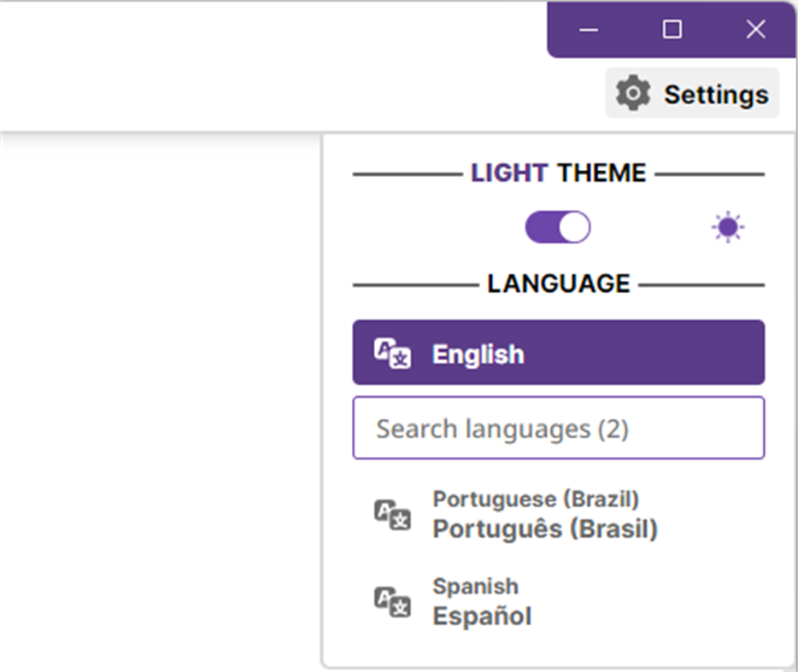The width and height of the screenshot is (798, 672).
Task: Click the translate icon beside Spanish
Action: click(393, 601)
